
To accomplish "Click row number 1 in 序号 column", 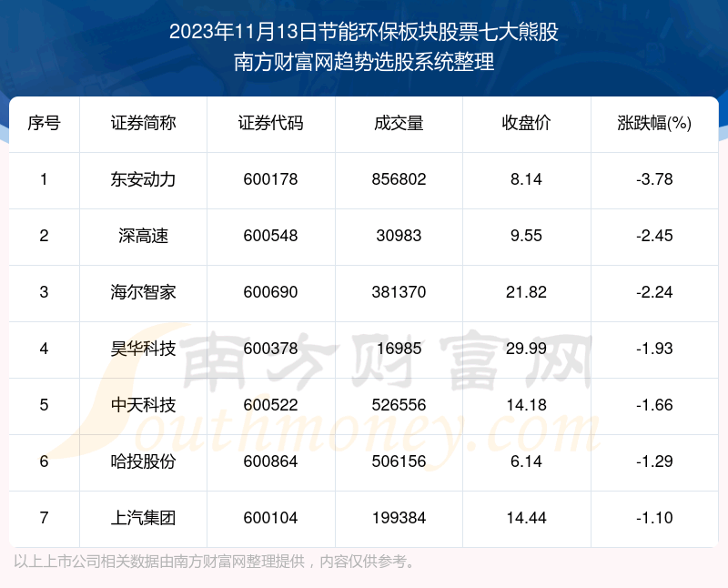I will click(44, 179).
